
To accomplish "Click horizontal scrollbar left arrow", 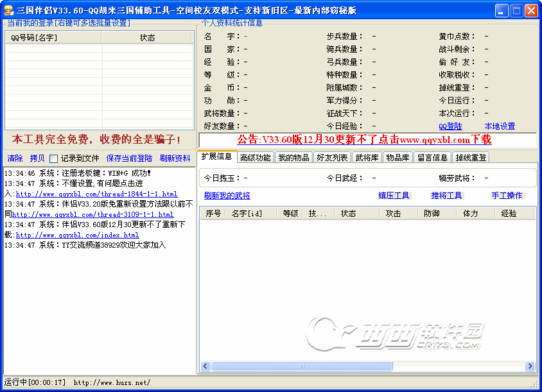I will coord(205,366).
